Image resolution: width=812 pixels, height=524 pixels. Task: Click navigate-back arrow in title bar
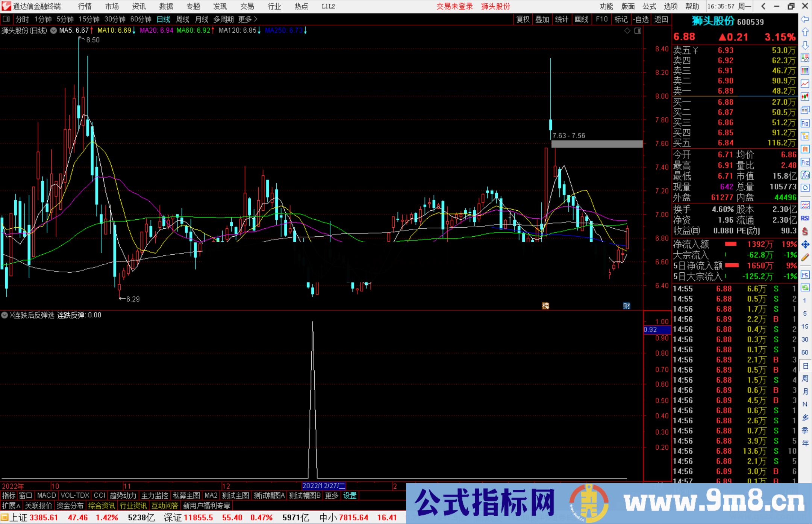(763, 6)
